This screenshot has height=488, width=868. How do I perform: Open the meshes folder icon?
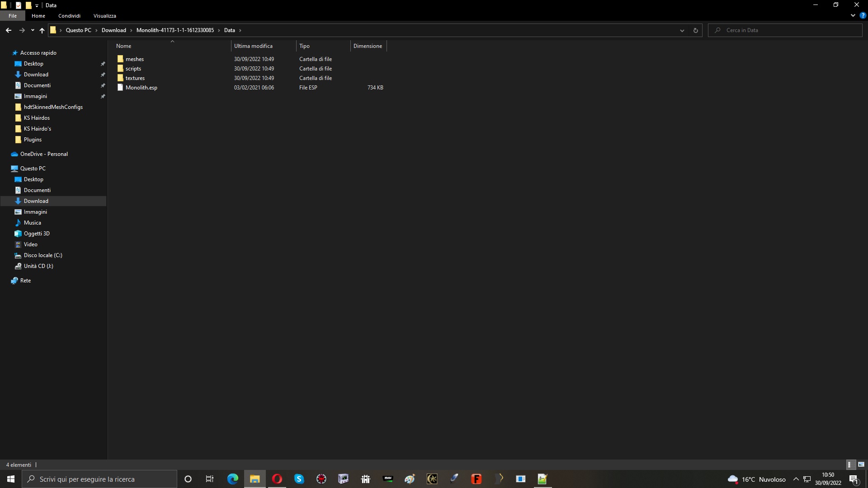pos(120,59)
